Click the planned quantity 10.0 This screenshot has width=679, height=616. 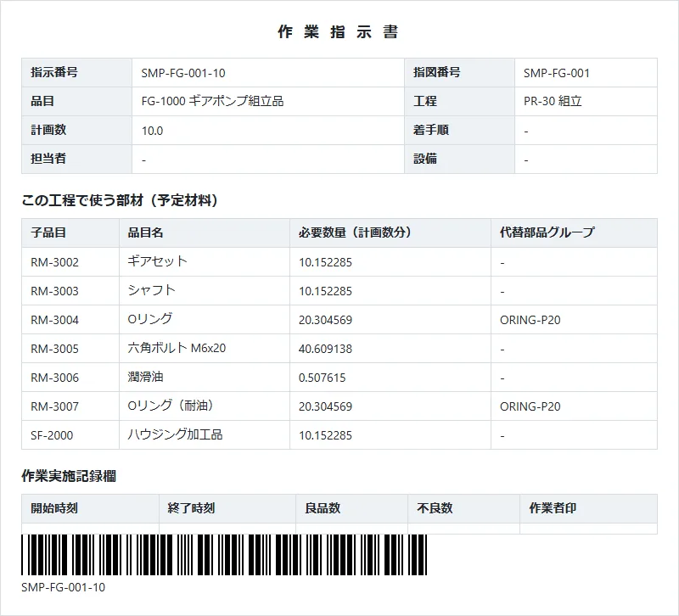point(152,131)
